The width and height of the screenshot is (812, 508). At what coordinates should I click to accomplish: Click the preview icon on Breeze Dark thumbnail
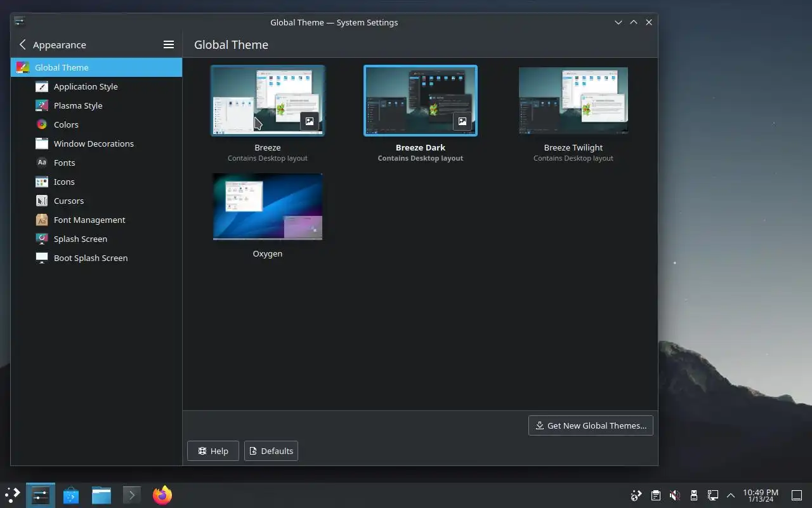pos(462,121)
